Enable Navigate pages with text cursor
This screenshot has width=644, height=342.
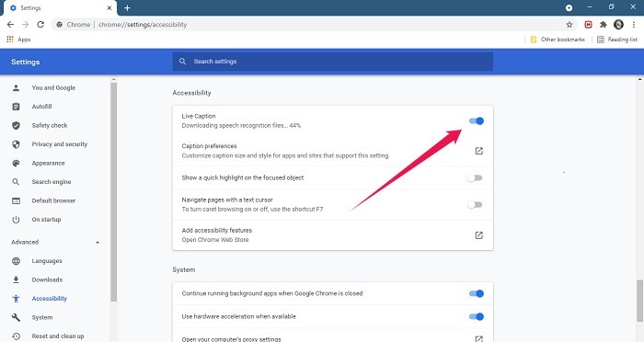point(476,205)
